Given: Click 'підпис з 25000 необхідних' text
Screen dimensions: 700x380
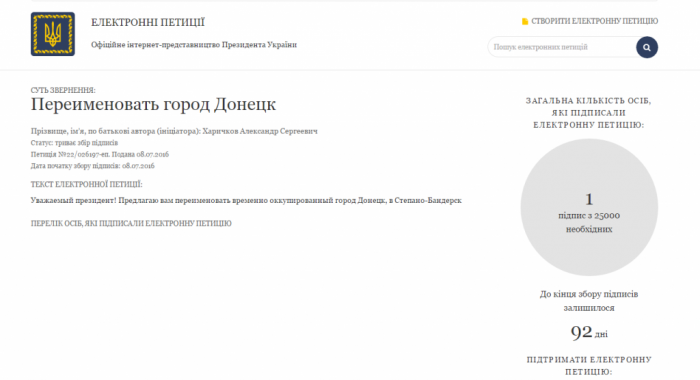Looking at the screenshot, I should click(x=589, y=222).
